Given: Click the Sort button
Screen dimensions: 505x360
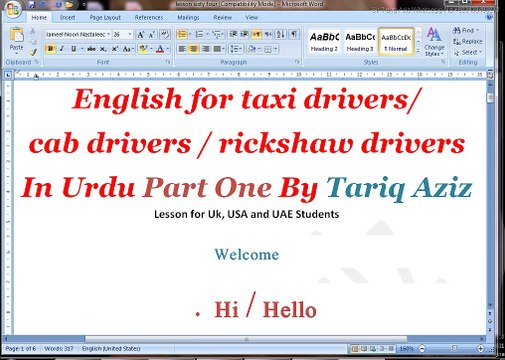Looking at the screenshot, I should tap(281, 34).
